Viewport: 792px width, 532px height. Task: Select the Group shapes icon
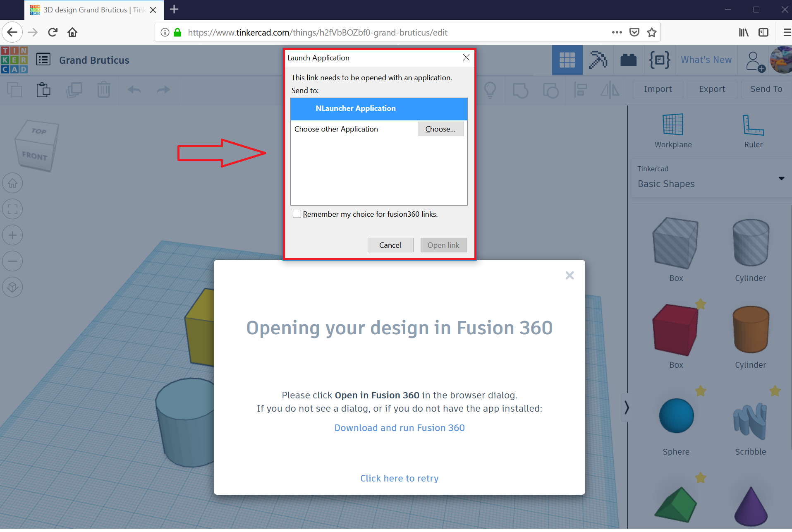pyautogui.click(x=520, y=90)
